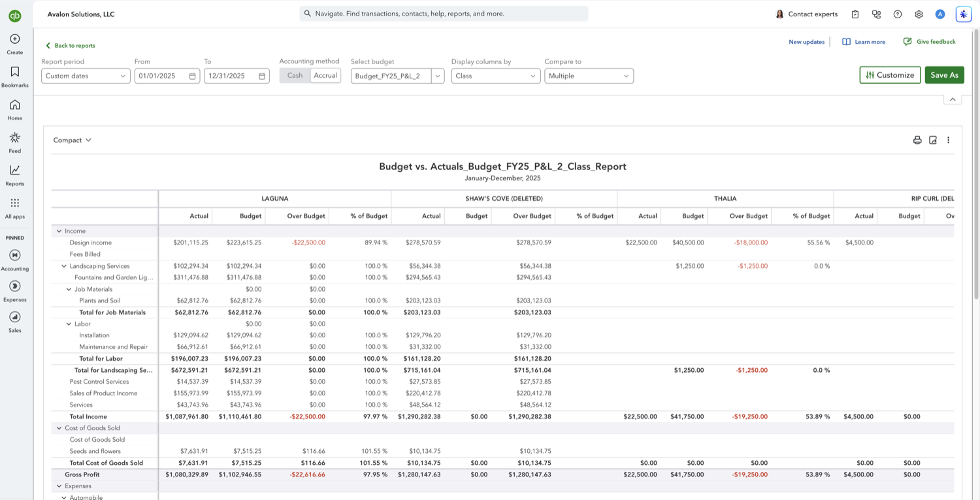Click Give feedback link
The height and width of the screenshot is (500, 980).
929,42
